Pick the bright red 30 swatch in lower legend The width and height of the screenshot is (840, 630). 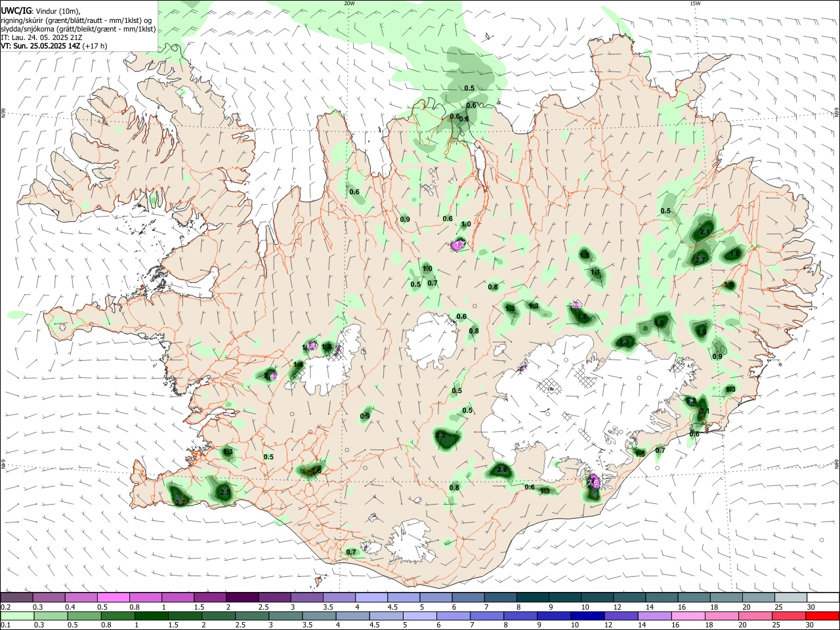pos(822,616)
